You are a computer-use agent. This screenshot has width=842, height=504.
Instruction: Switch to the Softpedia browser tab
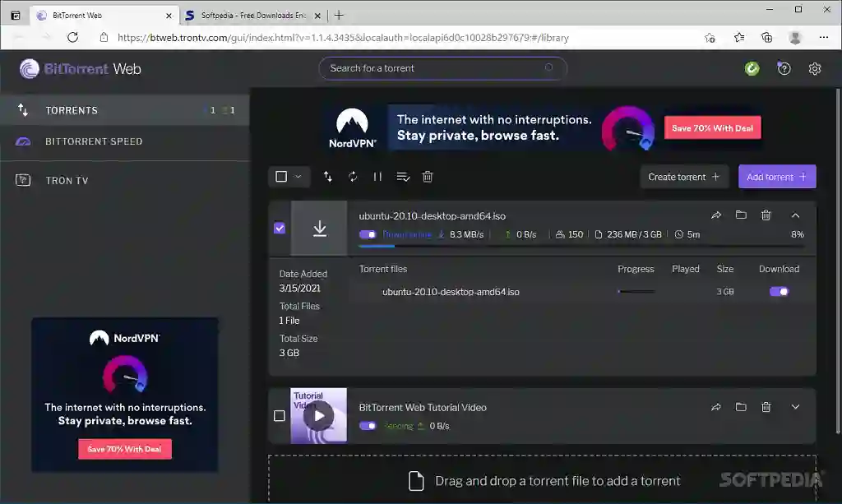[252, 15]
